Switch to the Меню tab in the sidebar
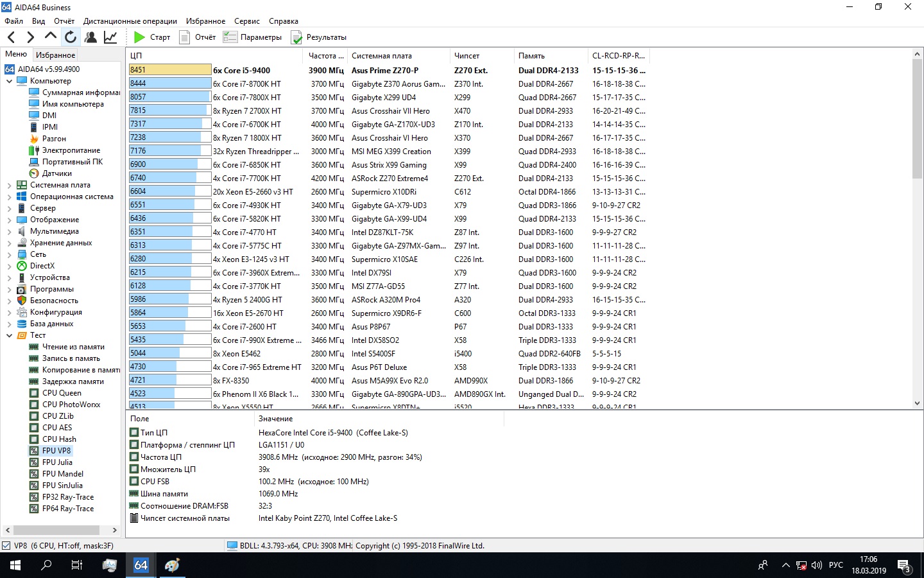This screenshot has width=924, height=578. (16, 54)
